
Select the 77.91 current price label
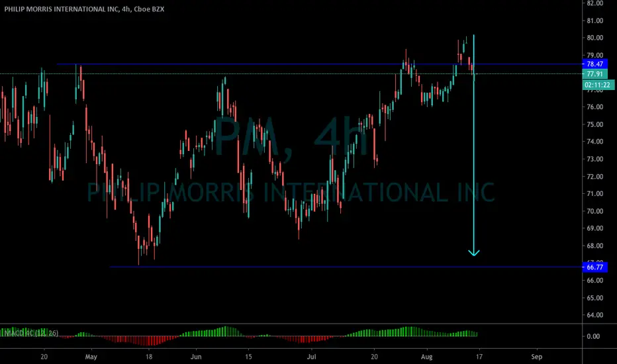tap(594, 74)
